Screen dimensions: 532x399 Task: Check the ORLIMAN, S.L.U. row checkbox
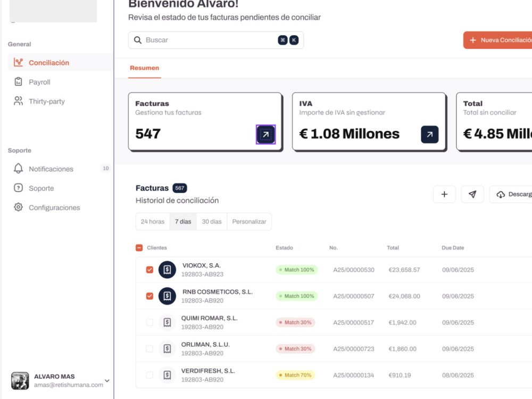149,349
